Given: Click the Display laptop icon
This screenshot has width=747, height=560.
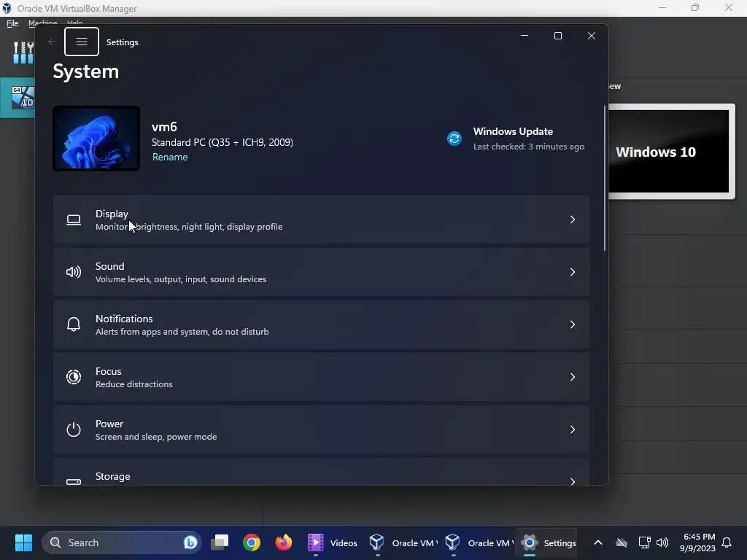Looking at the screenshot, I should (74, 220).
